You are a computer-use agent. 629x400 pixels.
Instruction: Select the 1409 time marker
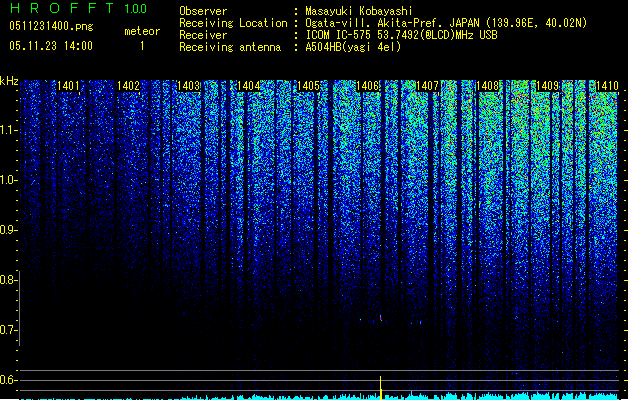click(x=547, y=86)
